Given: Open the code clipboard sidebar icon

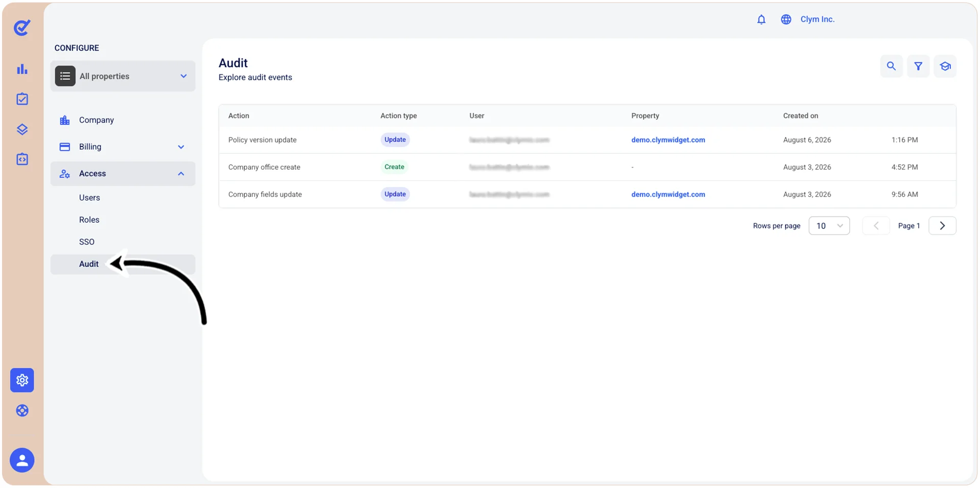Looking at the screenshot, I should click(x=22, y=159).
